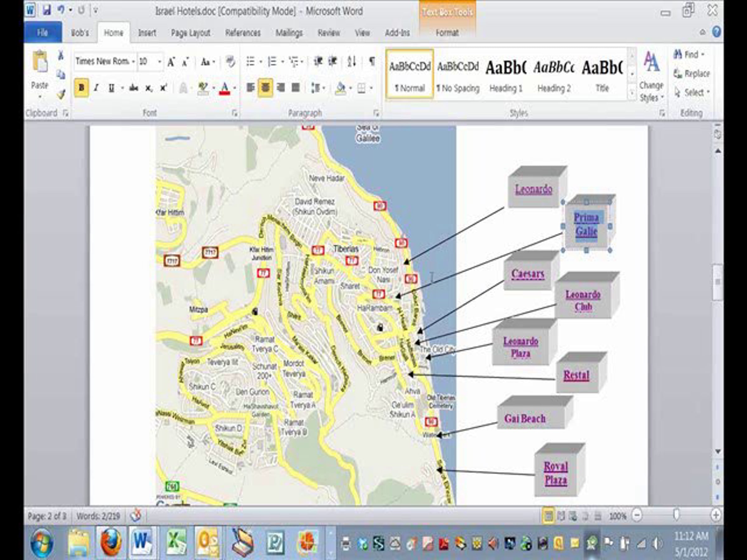Click the Bullets list icon
This screenshot has height=560, width=747.
pyautogui.click(x=250, y=61)
